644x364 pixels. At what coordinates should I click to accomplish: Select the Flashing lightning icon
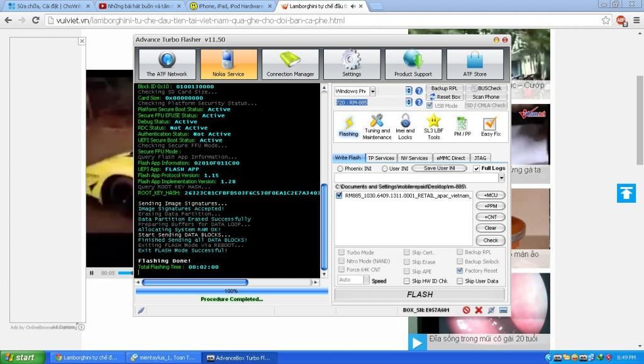pyautogui.click(x=348, y=127)
